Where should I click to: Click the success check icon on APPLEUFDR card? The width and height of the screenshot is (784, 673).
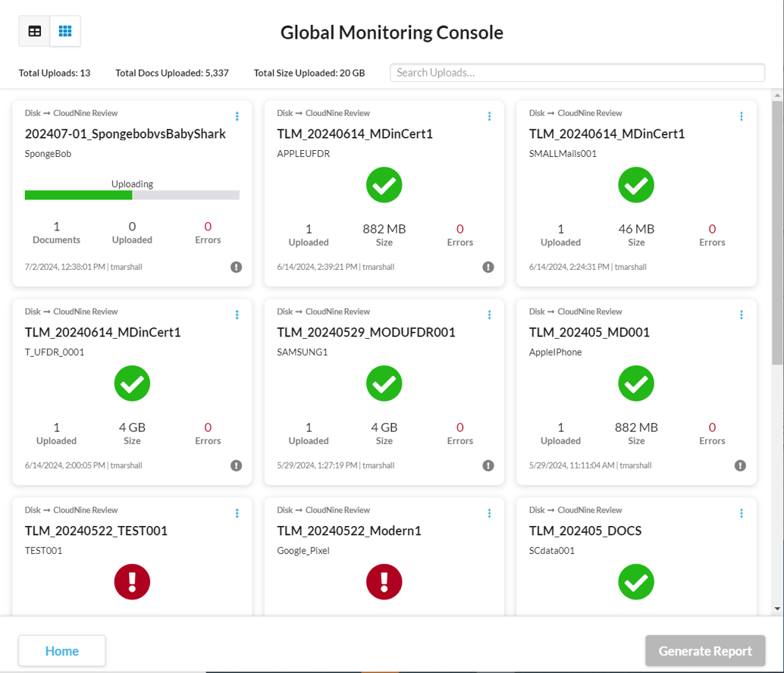coord(384,185)
